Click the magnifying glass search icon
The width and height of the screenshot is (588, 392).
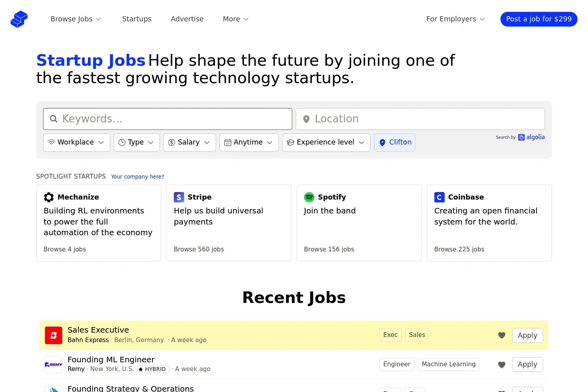tap(53, 119)
